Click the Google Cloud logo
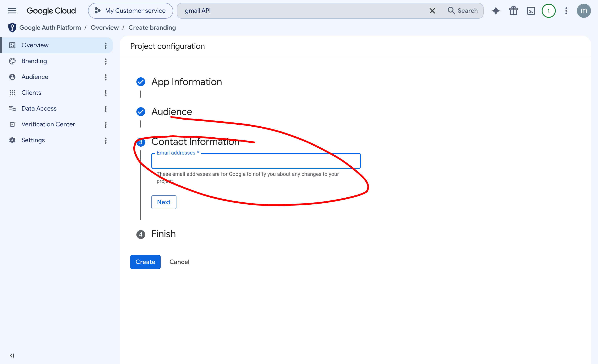Image resolution: width=598 pixels, height=364 pixels. (x=51, y=11)
